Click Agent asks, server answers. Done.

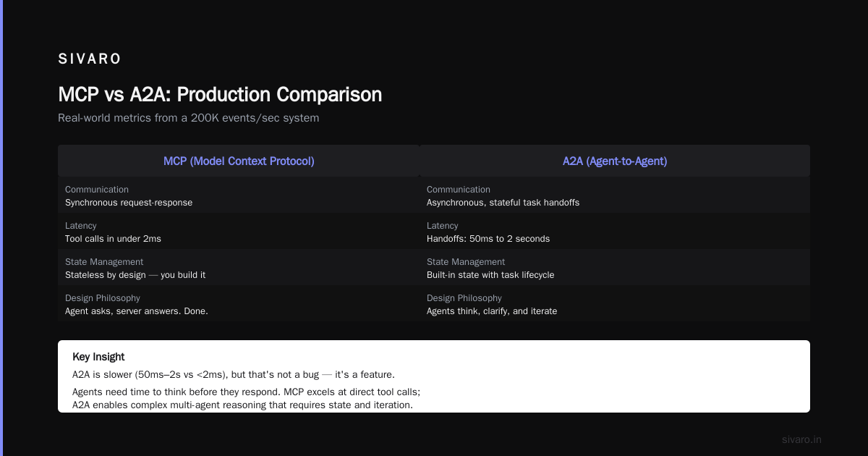click(137, 311)
